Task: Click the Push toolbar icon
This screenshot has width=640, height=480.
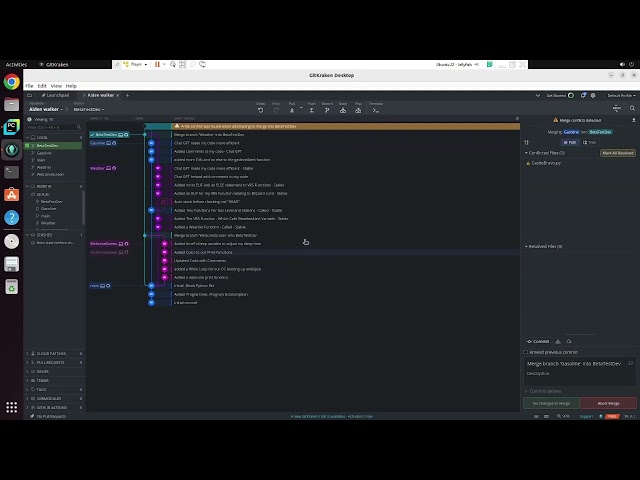Action: pos(311,110)
